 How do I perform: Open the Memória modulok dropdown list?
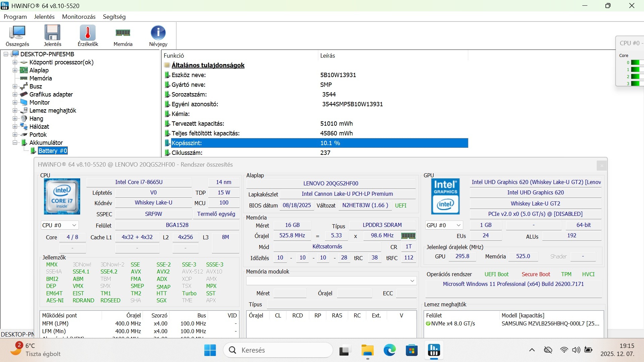(x=412, y=281)
